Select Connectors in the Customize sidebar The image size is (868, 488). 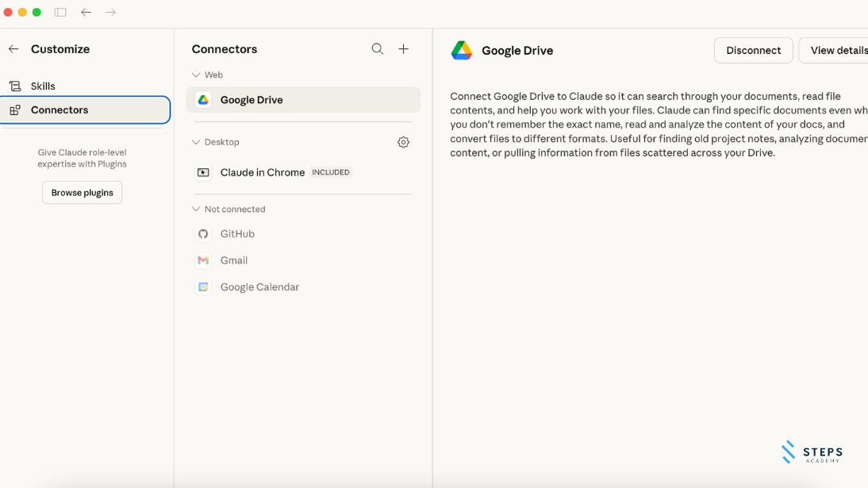(x=60, y=110)
